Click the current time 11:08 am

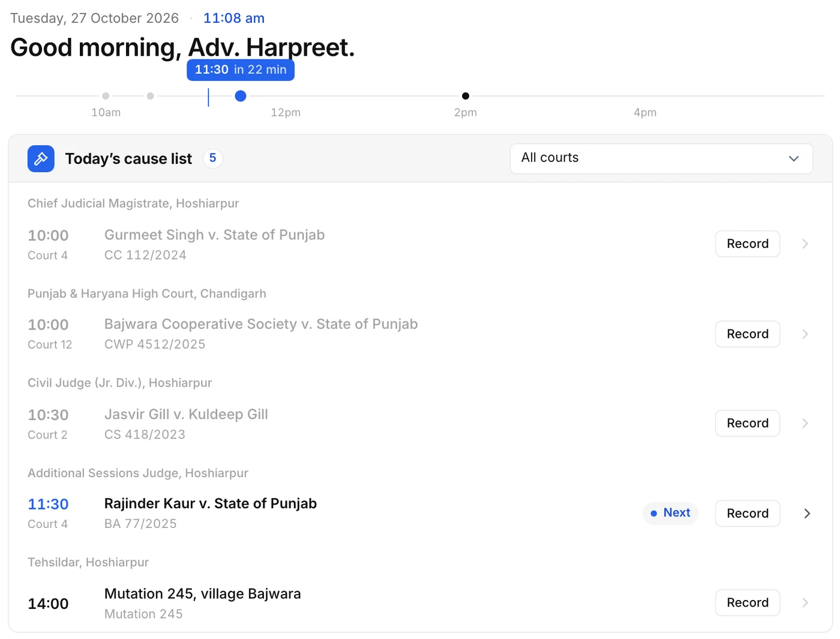point(234,18)
